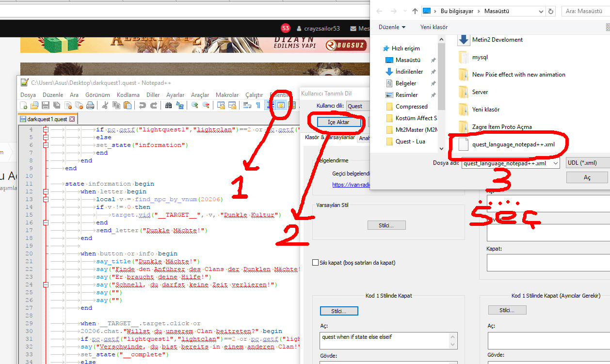Select quest_language_notepad++.xml file
Viewport: 610px width, 364px height.
pyautogui.click(x=507, y=144)
